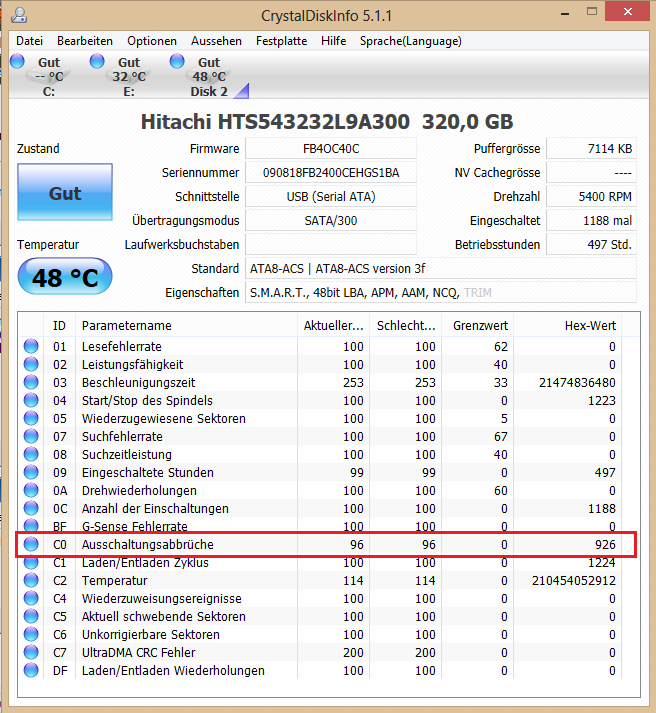Click status orb in Suchfehlerrate row
Image resolution: width=656 pixels, height=713 pixels.
point(31,437)
